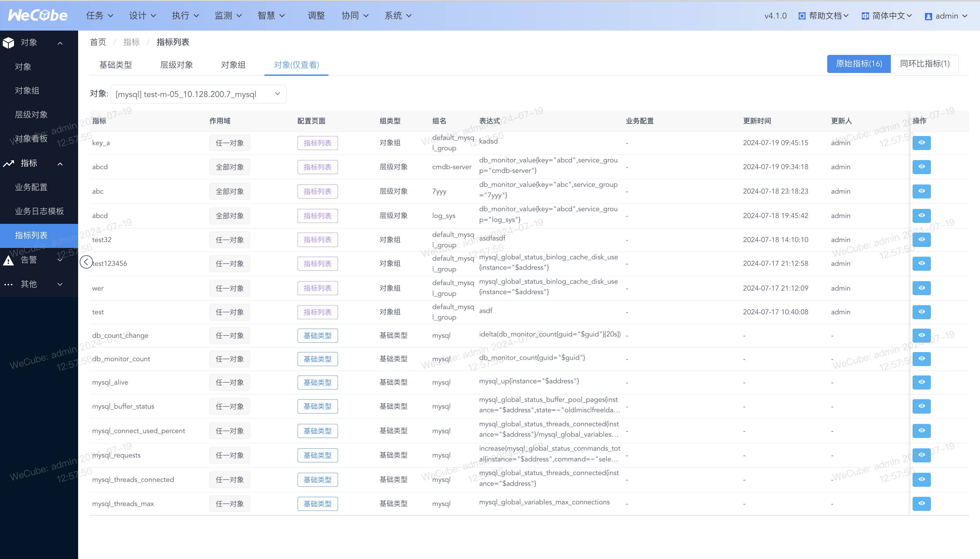This screenshot has height=559, width=980.
Task: Click the WeCube logo
Action: coord(38,15)
